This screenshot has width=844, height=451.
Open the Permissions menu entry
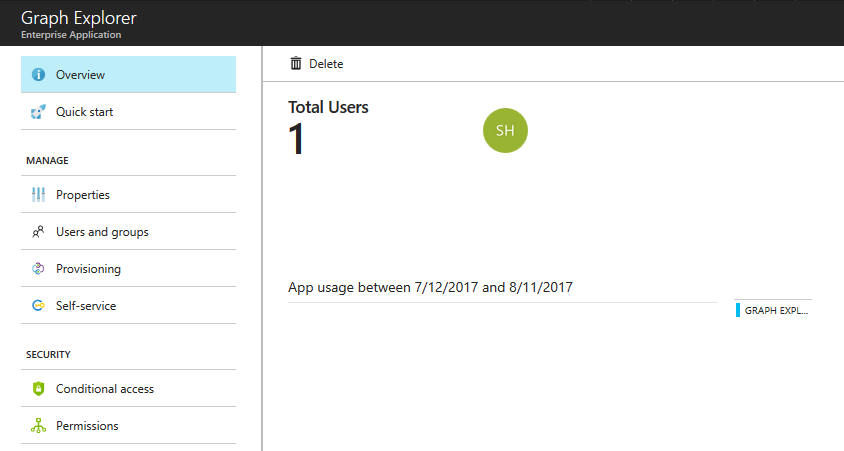(x=128, y=426)
